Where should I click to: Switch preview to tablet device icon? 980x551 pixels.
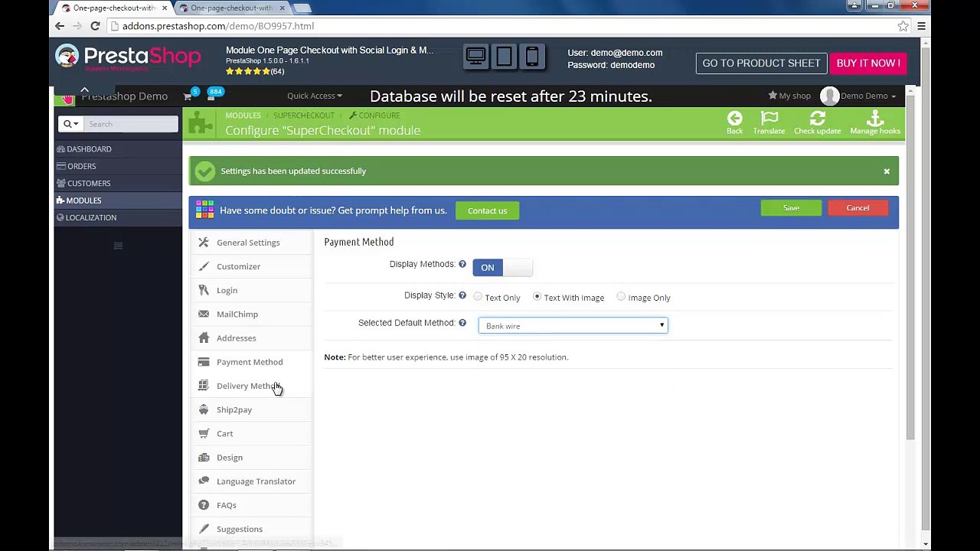pos(504,57)
